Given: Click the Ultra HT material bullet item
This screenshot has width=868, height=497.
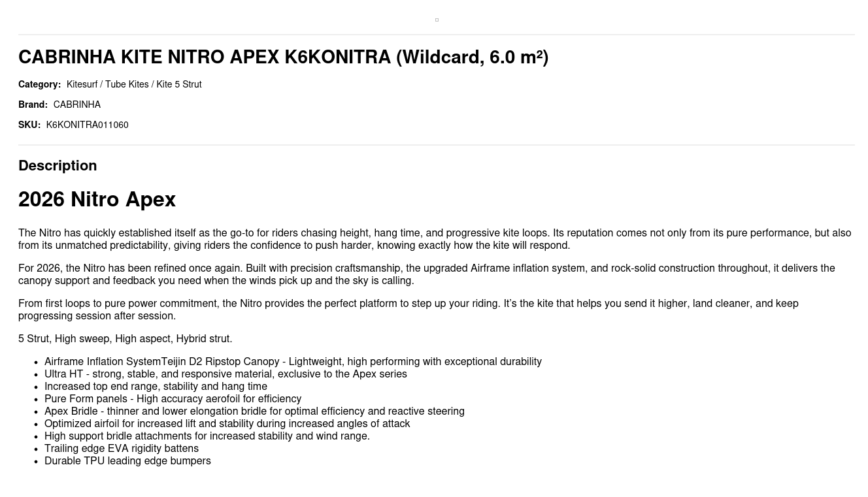Looking at the screenshot, I should [225, 374].
